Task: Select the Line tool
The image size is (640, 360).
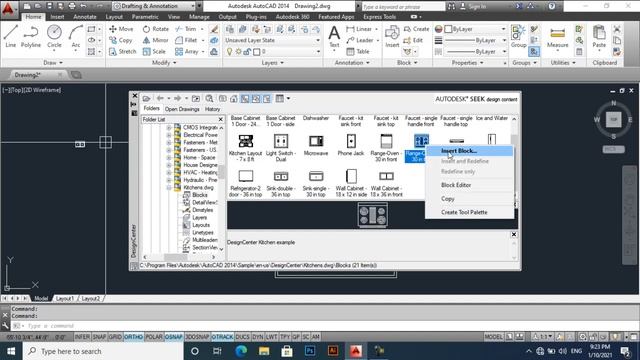Action: click(11, 36)
